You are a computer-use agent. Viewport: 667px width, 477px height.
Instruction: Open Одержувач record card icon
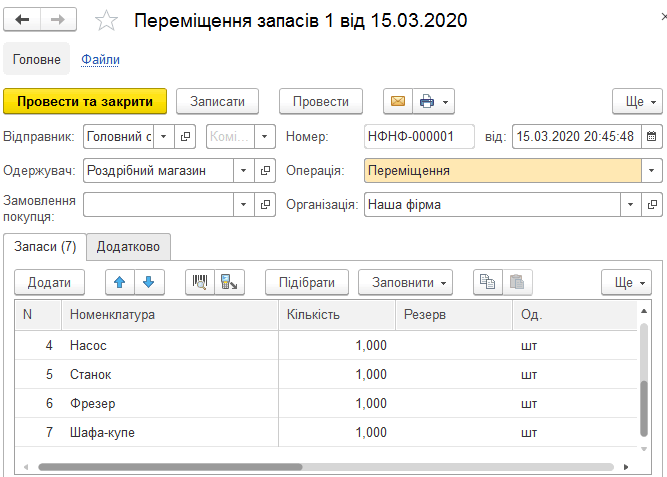265,171
